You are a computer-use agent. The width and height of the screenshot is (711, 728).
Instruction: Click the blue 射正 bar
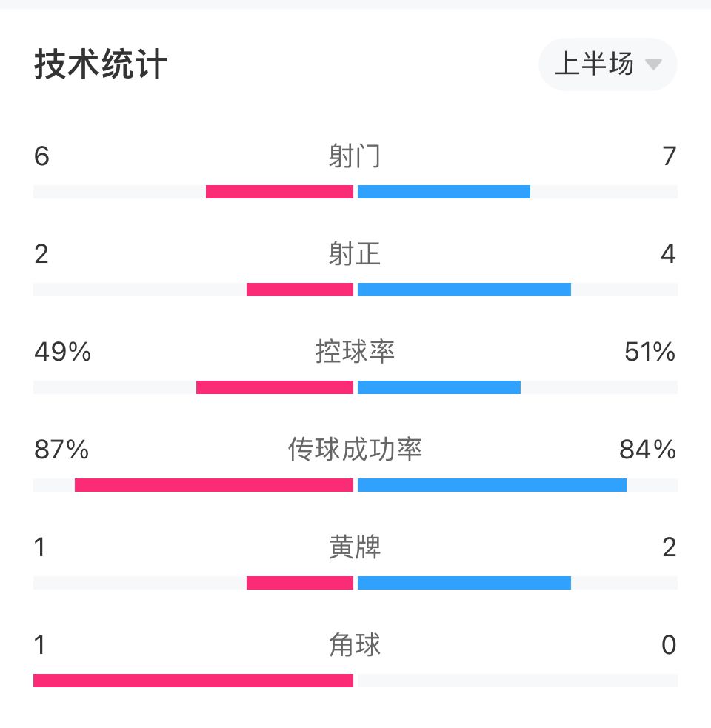[x=464, y=290]
